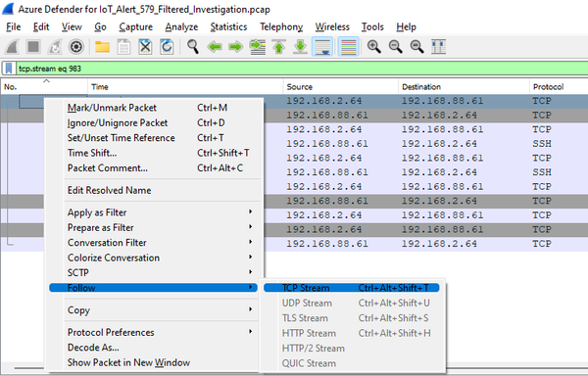Select the last packet row from 192.168.88.61
This screenshot has height=376, width=588.
(425, 244)
